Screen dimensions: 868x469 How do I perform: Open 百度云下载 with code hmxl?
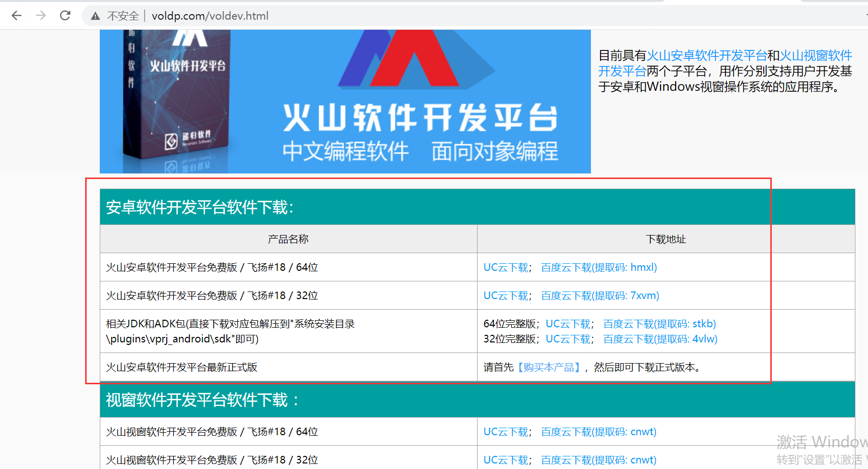599,267
